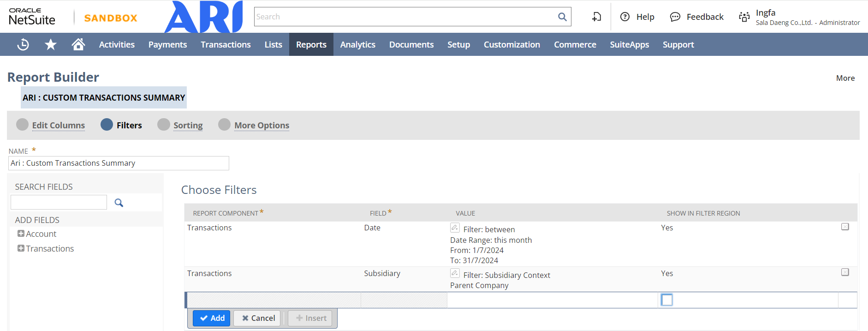
Task: Open the Reports menu
Action: tap(311, 45)
